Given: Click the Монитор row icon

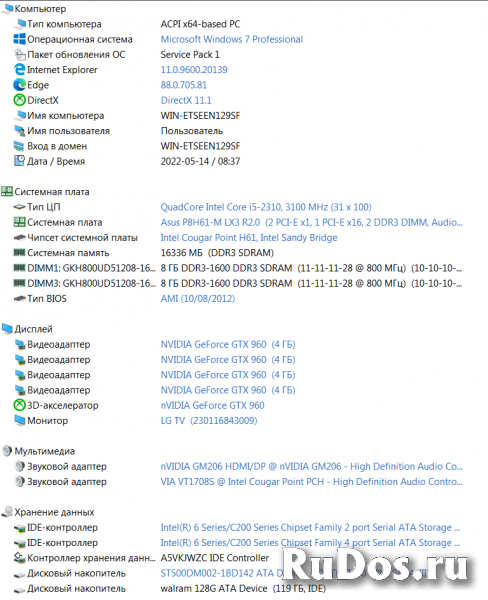Looking at the screenshot, I should [20, 421].
